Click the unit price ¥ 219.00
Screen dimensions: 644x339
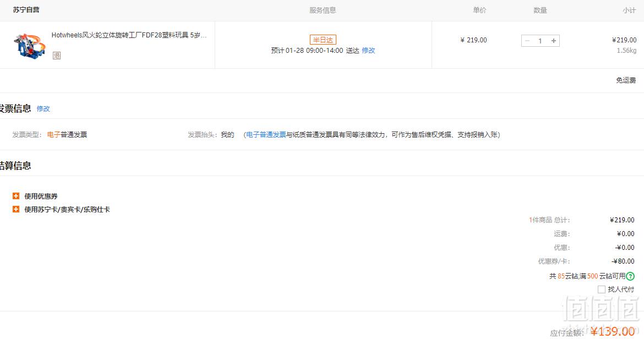click(473, 40)
